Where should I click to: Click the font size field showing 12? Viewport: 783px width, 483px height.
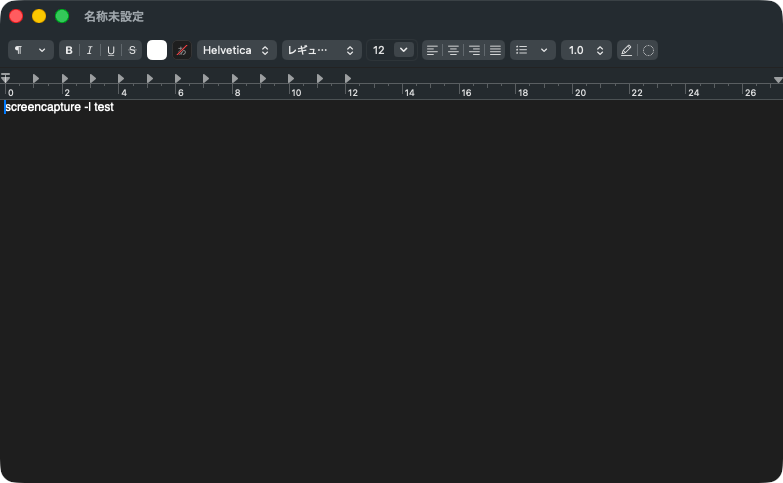coord(380,50)
